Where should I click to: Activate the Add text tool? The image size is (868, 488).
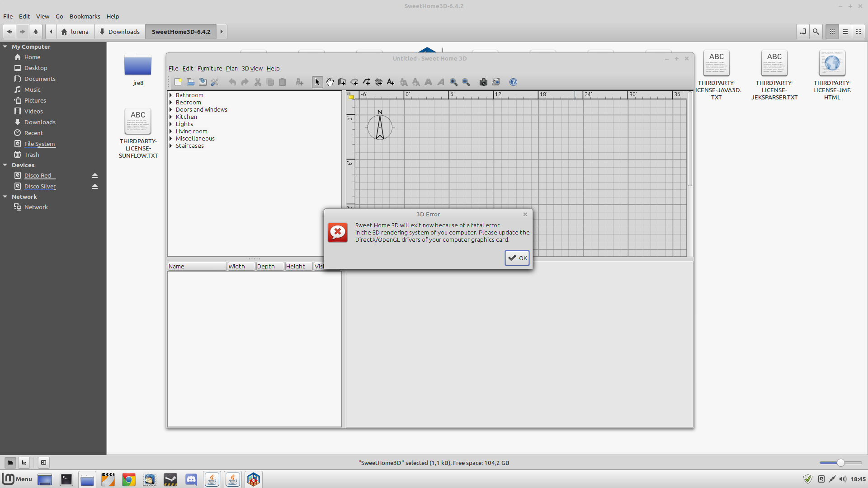point(391,82)
